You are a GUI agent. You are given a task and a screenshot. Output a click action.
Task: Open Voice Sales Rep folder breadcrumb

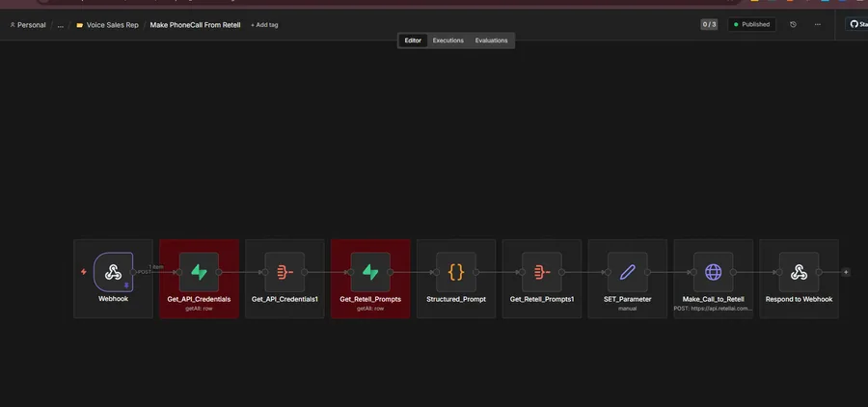click(113, 25)
